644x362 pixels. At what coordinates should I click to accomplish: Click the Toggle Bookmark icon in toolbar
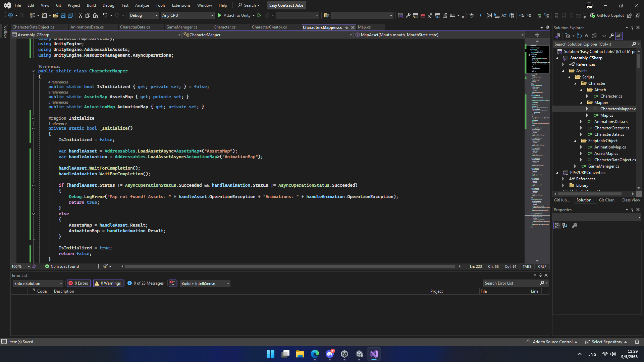[556, 15]
